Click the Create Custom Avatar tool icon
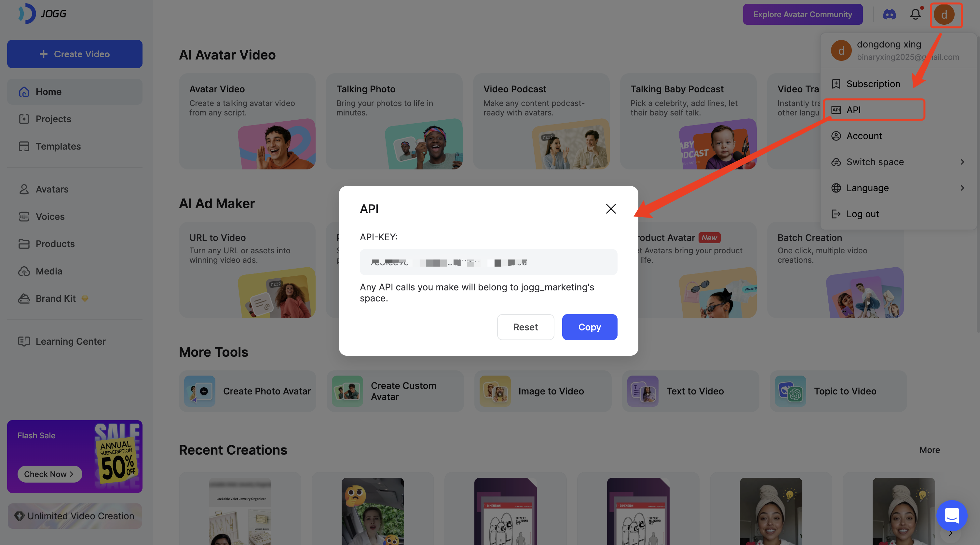This screenshot has height=545, width=980. [347, 391]
